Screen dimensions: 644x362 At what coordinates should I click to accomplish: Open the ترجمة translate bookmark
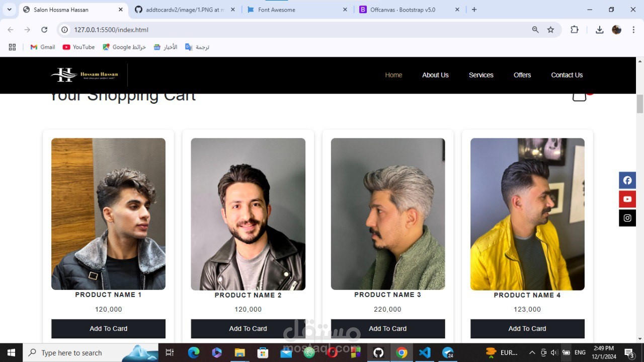point(197,47)
